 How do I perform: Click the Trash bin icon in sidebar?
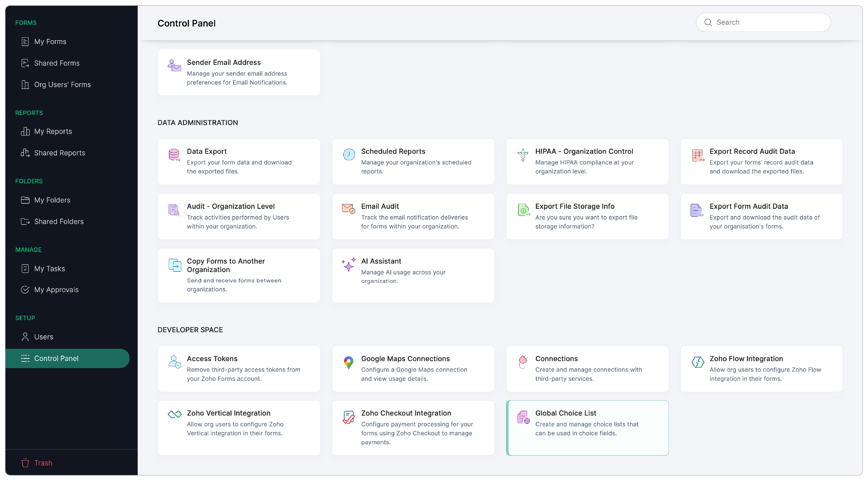tap(25, 463)
